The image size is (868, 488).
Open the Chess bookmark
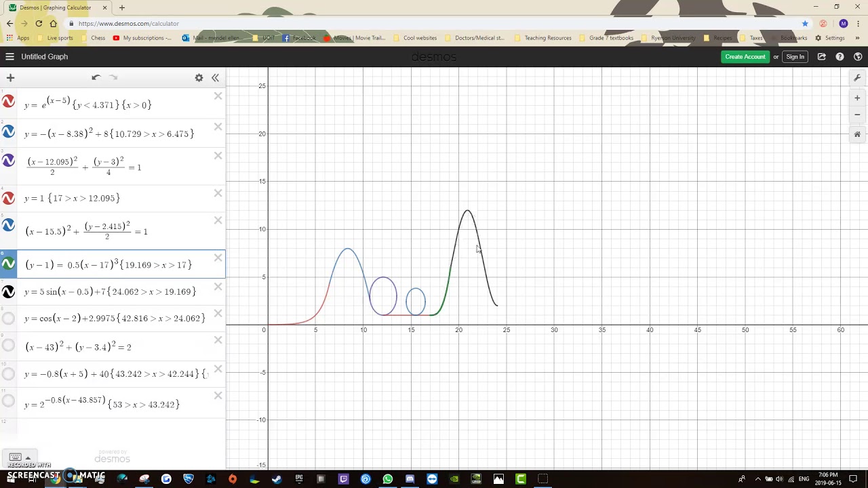[x=93, y=38]
